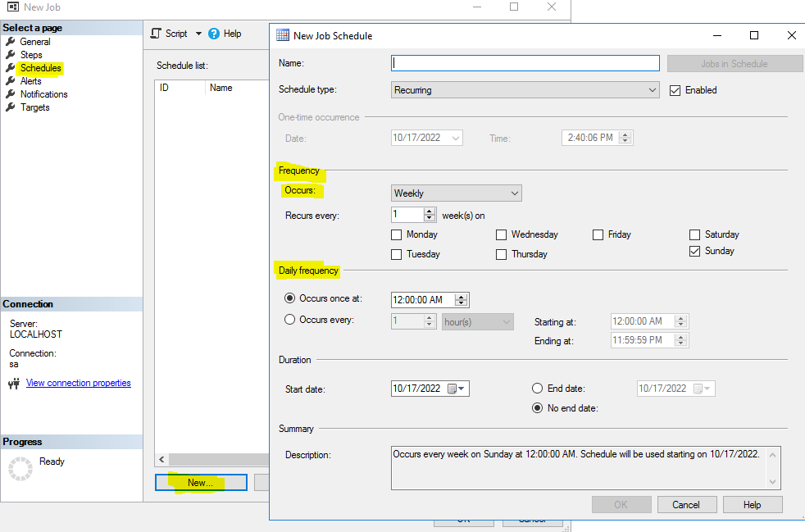Viewport: 805px width, 532px height.
Task: Click the Recurs every weeks stepper arrows
Action: tap(430, 214)
